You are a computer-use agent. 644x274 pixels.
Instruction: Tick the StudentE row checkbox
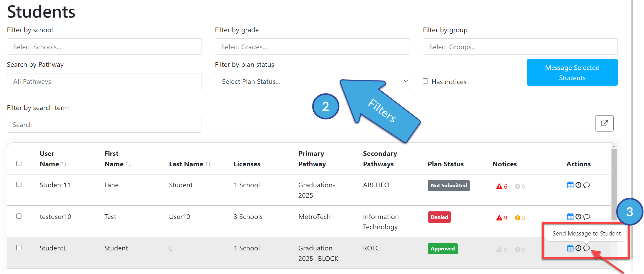pyautogui.click(x=19, y=248)
